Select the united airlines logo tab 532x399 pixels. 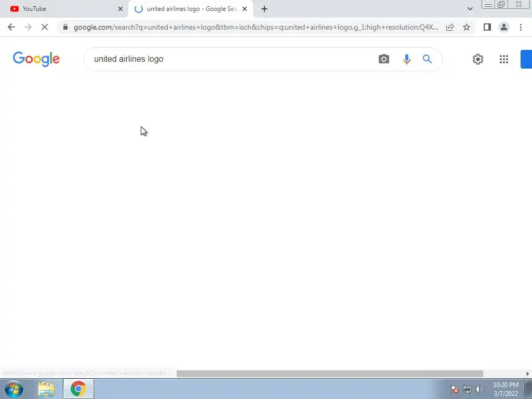click(191, 9)
